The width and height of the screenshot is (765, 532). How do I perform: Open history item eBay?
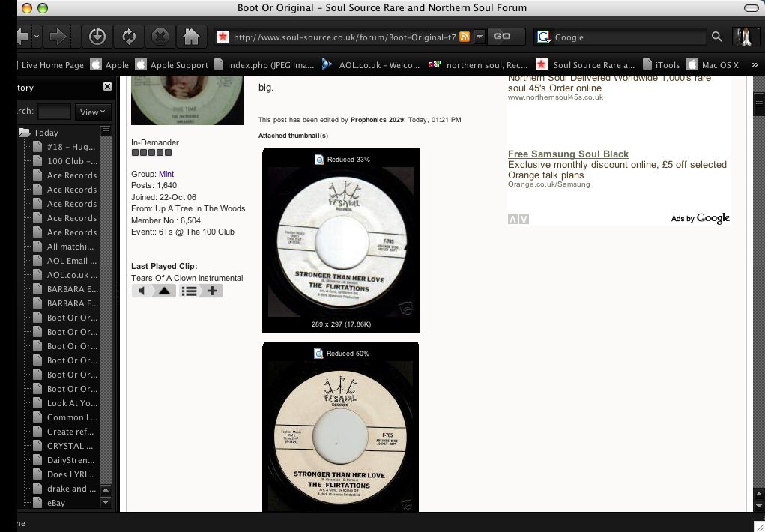point(49,503)
